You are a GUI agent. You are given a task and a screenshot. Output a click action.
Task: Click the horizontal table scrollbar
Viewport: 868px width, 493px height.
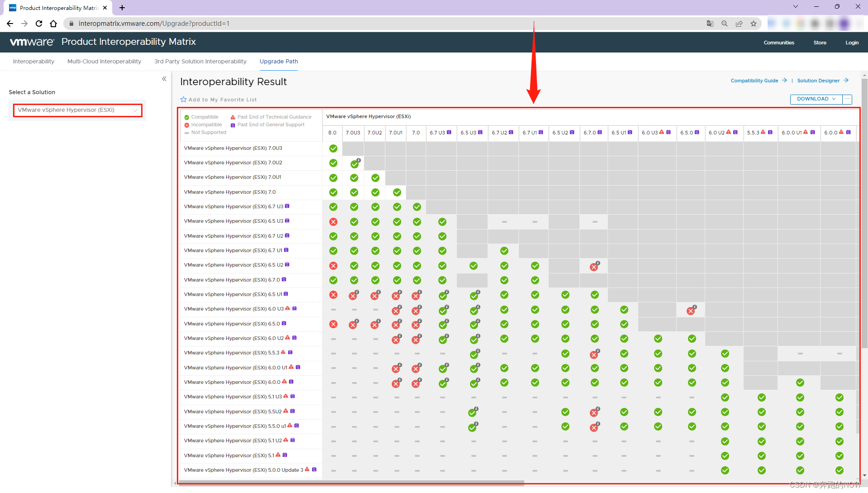352,483
